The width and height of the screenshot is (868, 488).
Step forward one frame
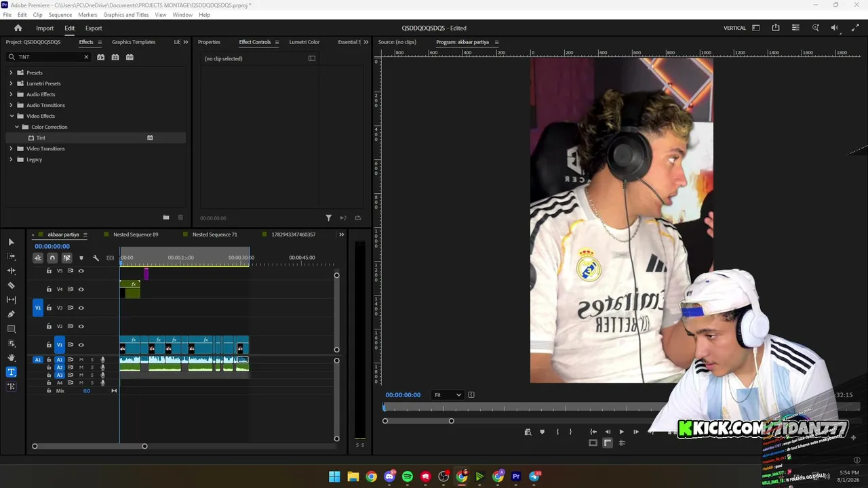(635, 432)
